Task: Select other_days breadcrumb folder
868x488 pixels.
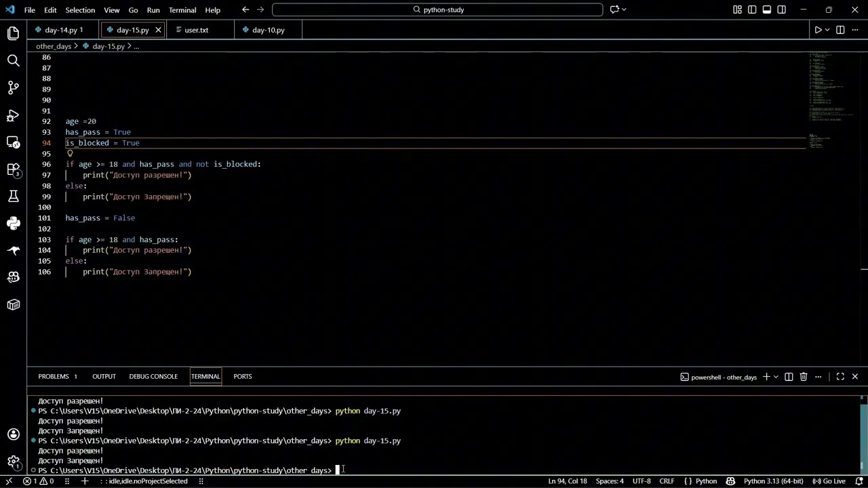Action: tap(54, 46)
